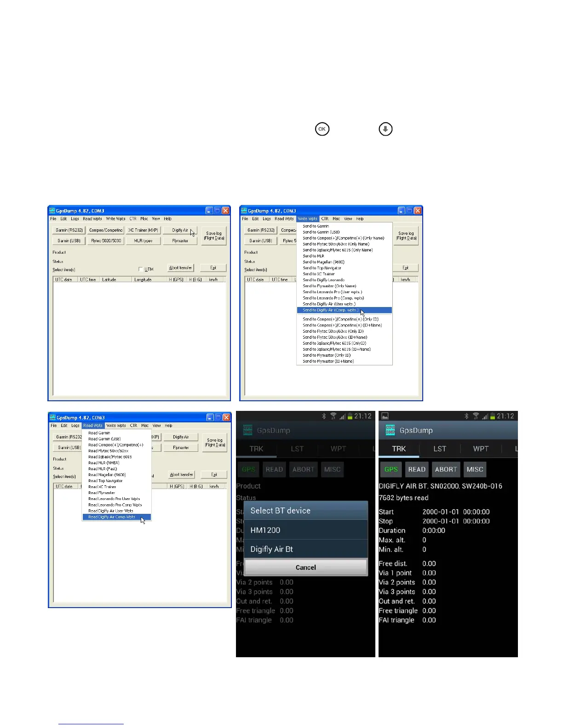Viewport: 563px width, 728px height.
Task: Select Digifly Air Bt in the BT device dialog
Action: (x=306, y=549)
